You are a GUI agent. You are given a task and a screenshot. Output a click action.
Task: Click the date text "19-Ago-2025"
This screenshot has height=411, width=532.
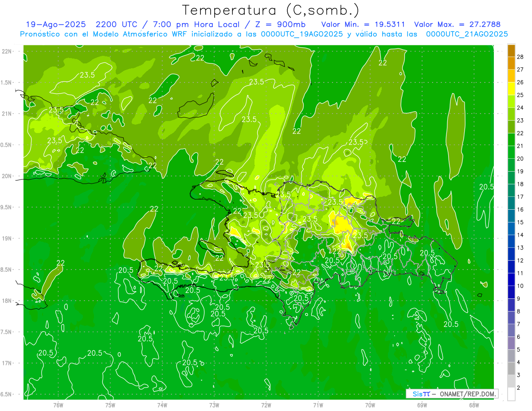point(55,25)
